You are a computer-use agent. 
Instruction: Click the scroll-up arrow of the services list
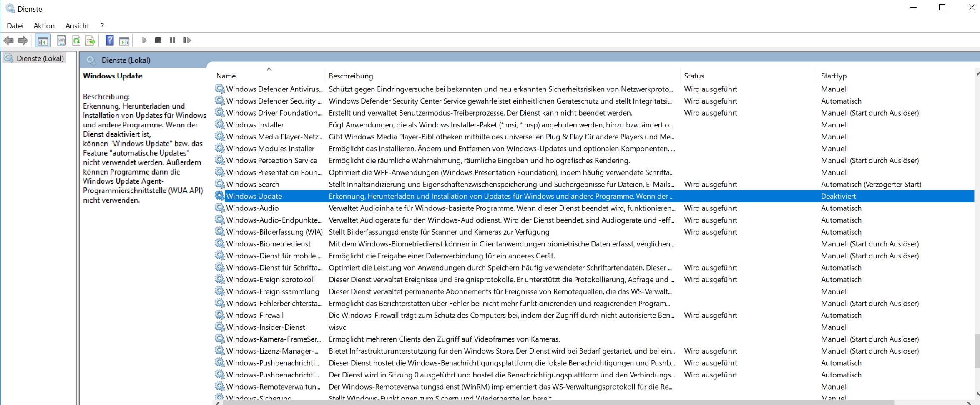(977, 73)
